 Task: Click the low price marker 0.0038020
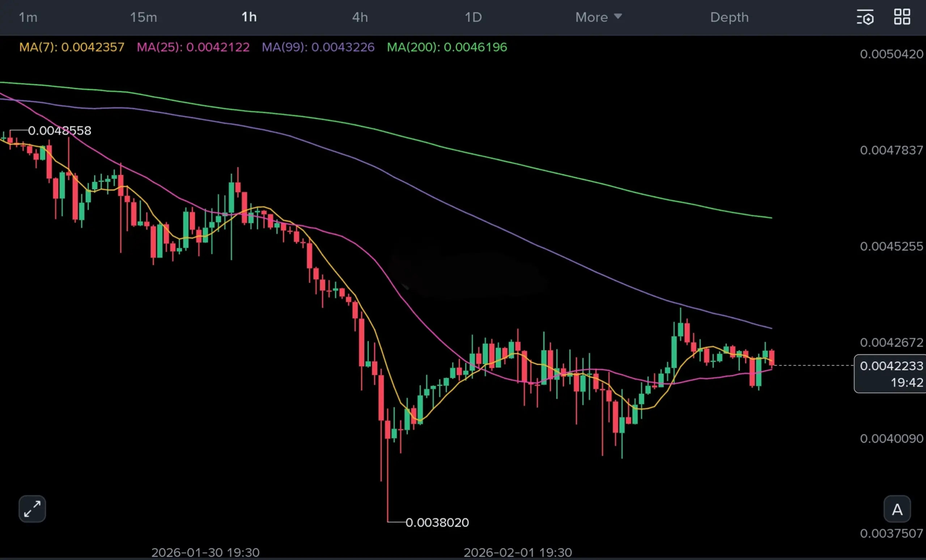(x=437, y=522)
